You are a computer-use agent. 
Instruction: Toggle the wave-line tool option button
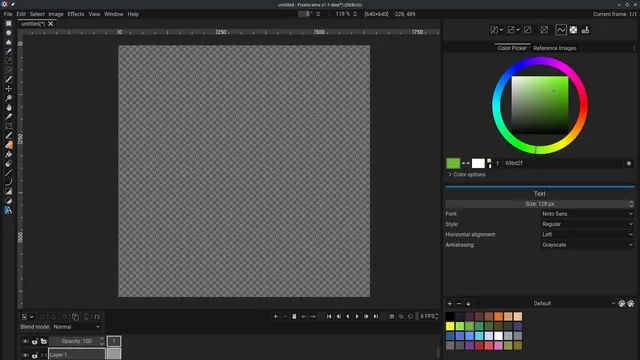561,30
